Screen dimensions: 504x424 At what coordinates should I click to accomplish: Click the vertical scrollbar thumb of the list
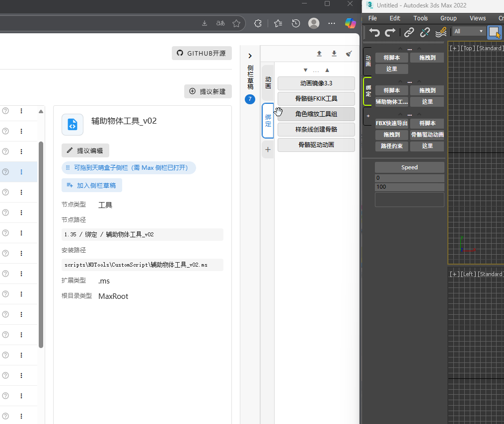(41, 245)
